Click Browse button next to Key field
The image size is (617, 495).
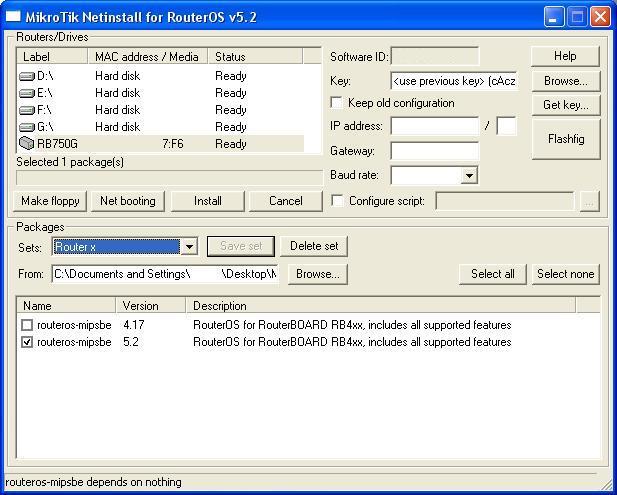tap(566, 81)
